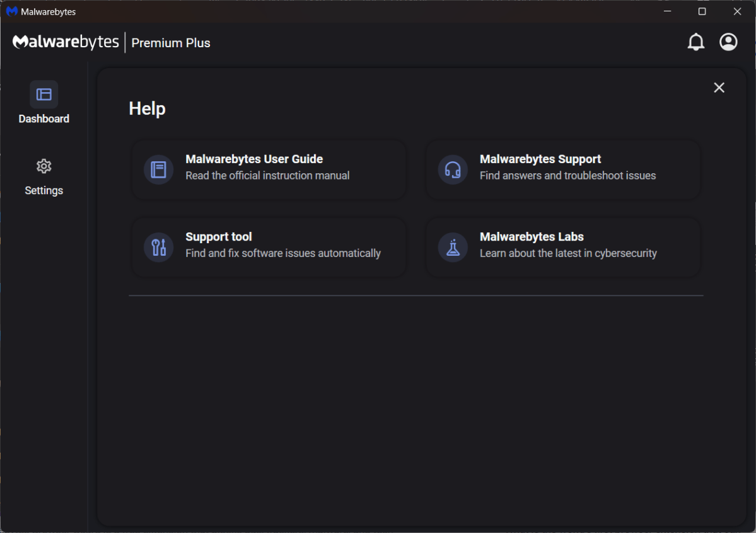Click the Malwarebytes title bar app icon
The image size is (756, 533).
click(11, 11)
